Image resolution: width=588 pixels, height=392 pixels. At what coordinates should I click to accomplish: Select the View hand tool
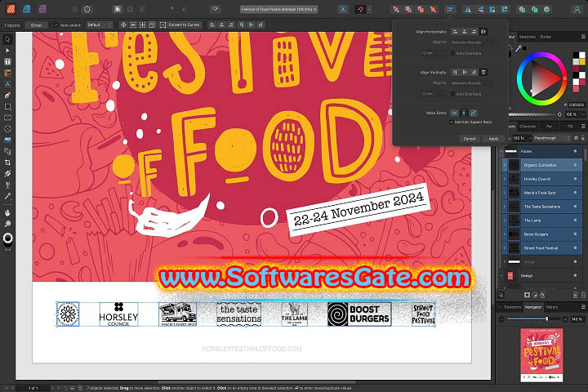pos(7,212)
